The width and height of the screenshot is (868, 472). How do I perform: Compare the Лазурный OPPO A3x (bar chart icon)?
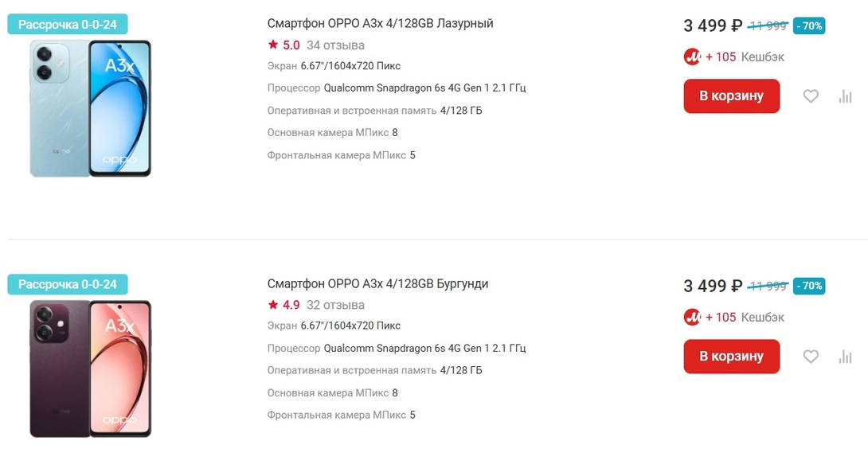coord(845,96)
